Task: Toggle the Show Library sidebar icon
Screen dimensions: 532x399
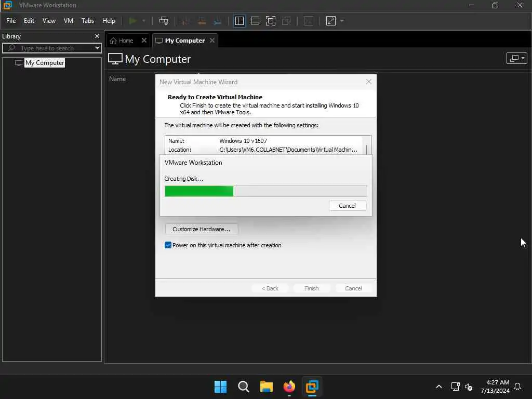Action: 239,21
